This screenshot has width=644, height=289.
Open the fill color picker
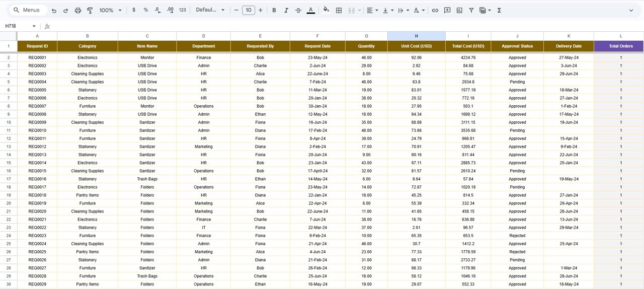[326, 10]
